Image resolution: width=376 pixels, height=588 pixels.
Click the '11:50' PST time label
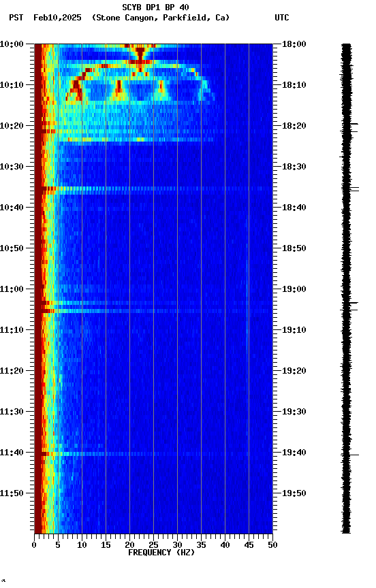[12, 494]
